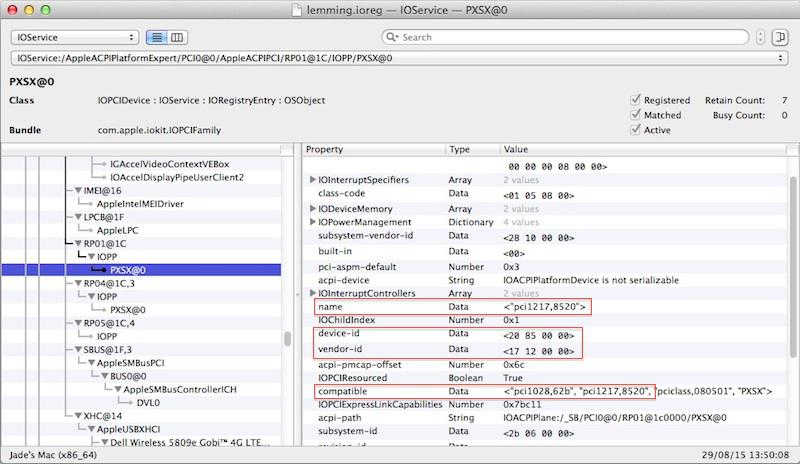This screenshot has height=464, width=800.
Task: Toggle the Matched checkbox
Action: (635, 114)
